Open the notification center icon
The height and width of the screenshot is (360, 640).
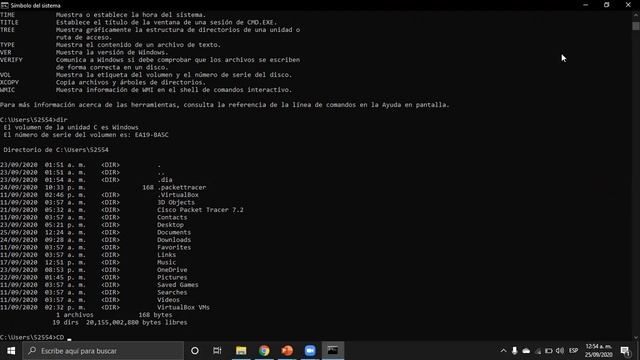coord(624,351)
